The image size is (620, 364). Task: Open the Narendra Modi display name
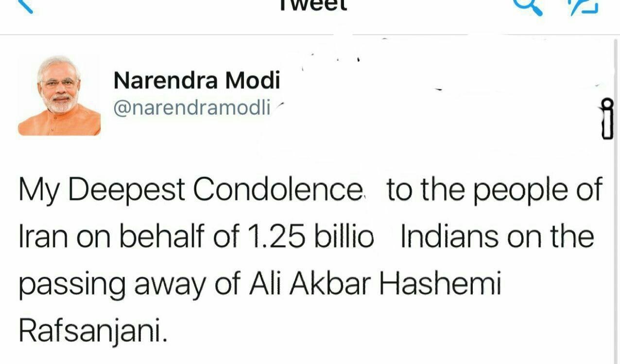(197, 80)
